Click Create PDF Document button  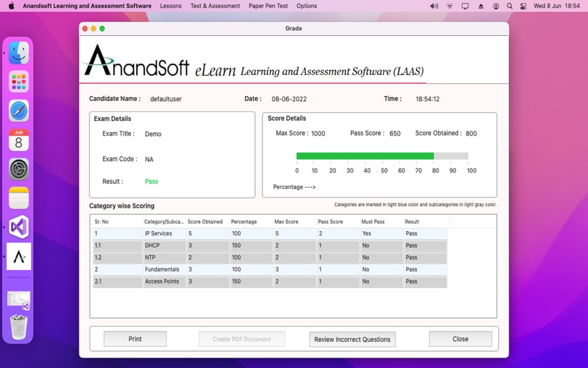[x=241, y=339]
